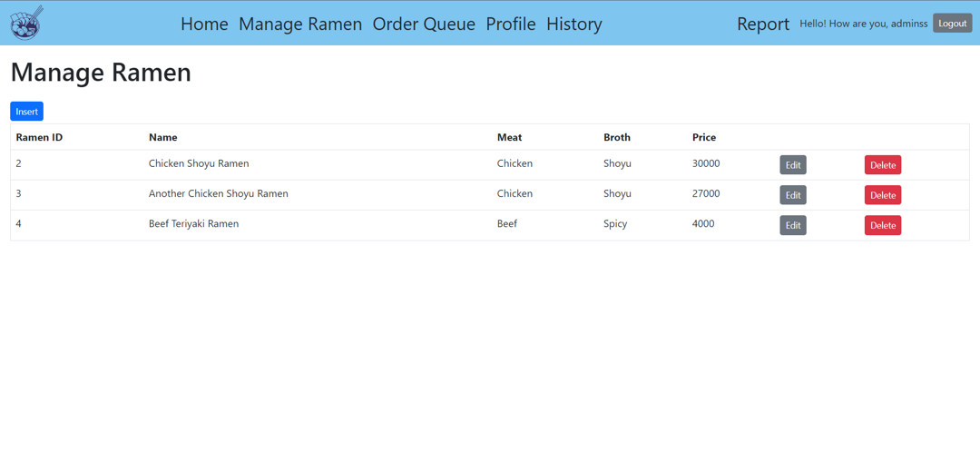Open Manage Ramen in the navbar
Screen dimensions: 980x471
[300, 24]
